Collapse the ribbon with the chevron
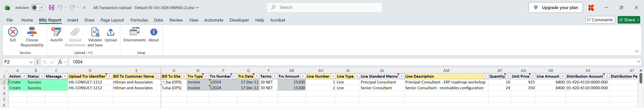This screenshot has height=108, width=644. [x=637, y=51]
